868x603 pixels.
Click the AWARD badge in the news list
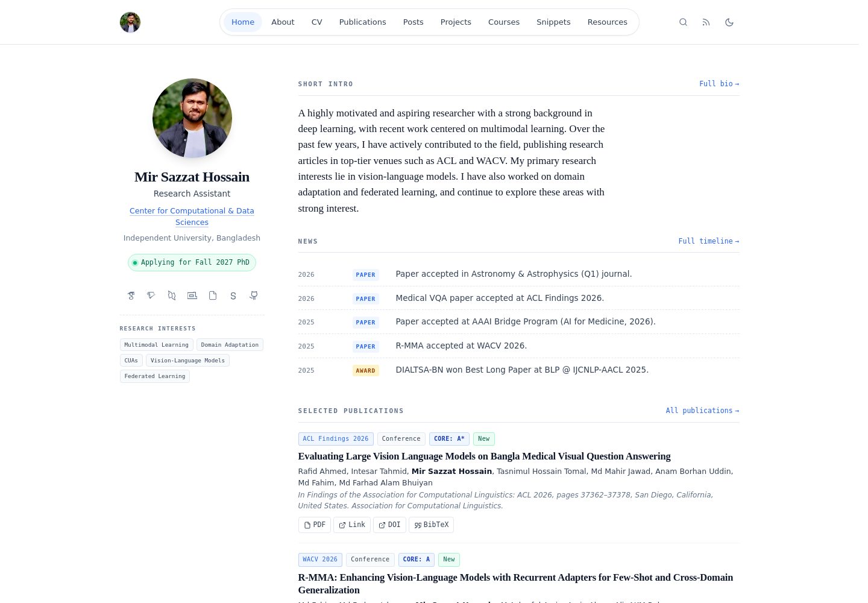tap(366, 370)
